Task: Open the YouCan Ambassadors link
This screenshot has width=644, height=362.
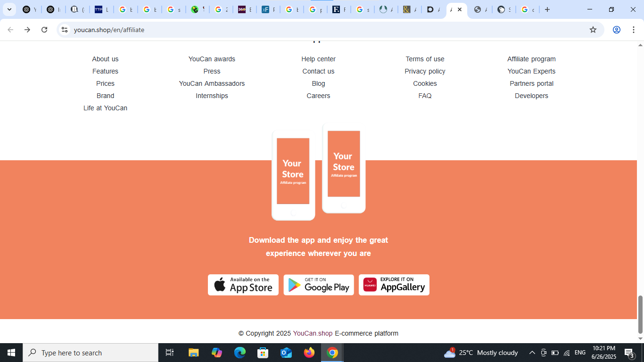Action: [x=212, y=83]
